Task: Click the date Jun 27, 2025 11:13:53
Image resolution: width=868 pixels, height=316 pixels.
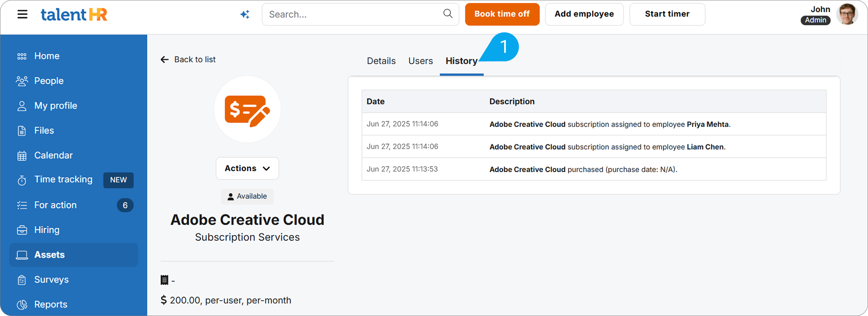Action: [x=402, y=169]
